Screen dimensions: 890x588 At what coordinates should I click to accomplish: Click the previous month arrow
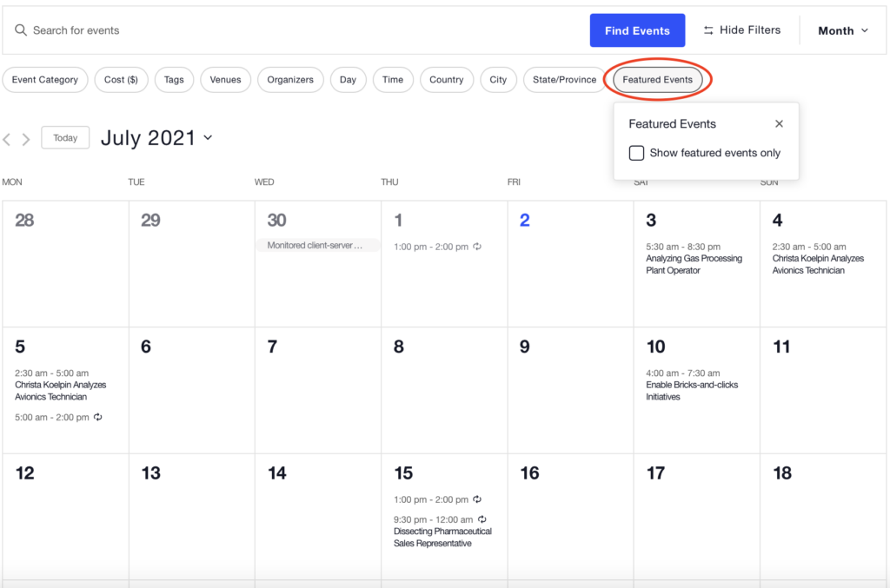(7, 138)
